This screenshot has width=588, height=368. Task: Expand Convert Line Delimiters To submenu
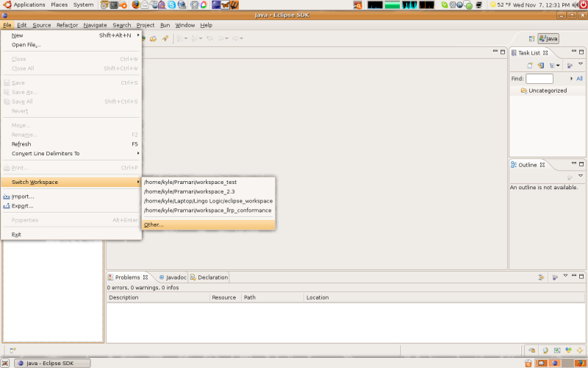(x=138, y=153)
